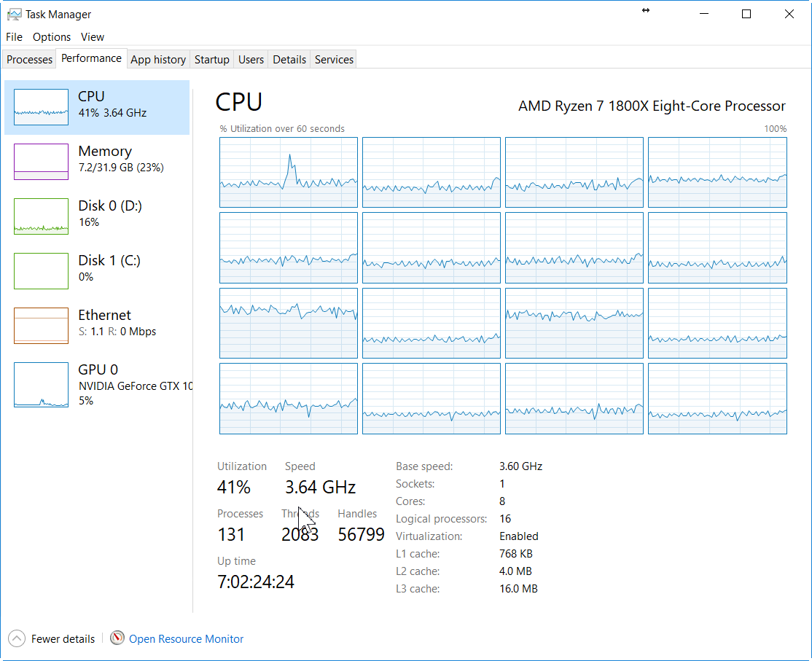Open the Options menu

pos(52,36)
